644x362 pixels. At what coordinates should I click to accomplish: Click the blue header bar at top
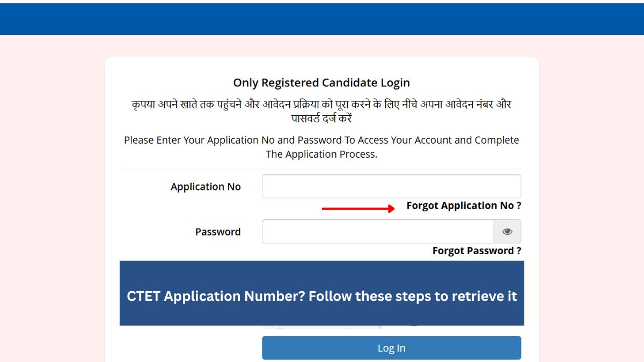click(x=322, y=19)
